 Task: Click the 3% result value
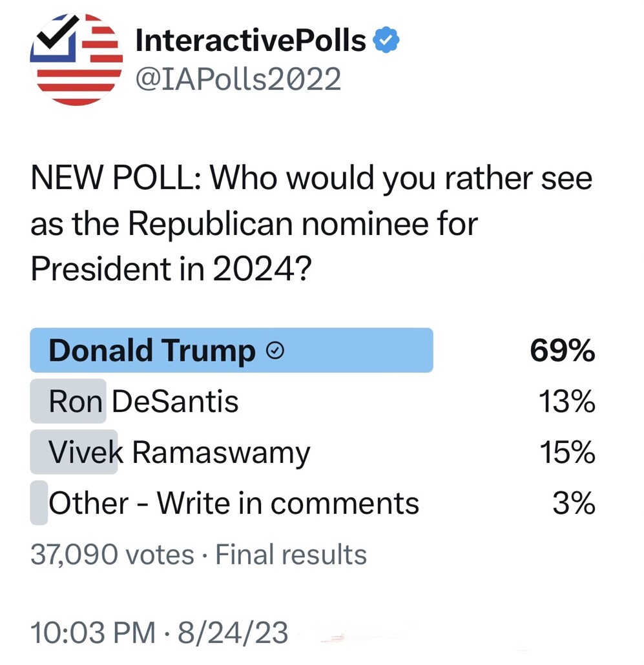tap(574, 504)
